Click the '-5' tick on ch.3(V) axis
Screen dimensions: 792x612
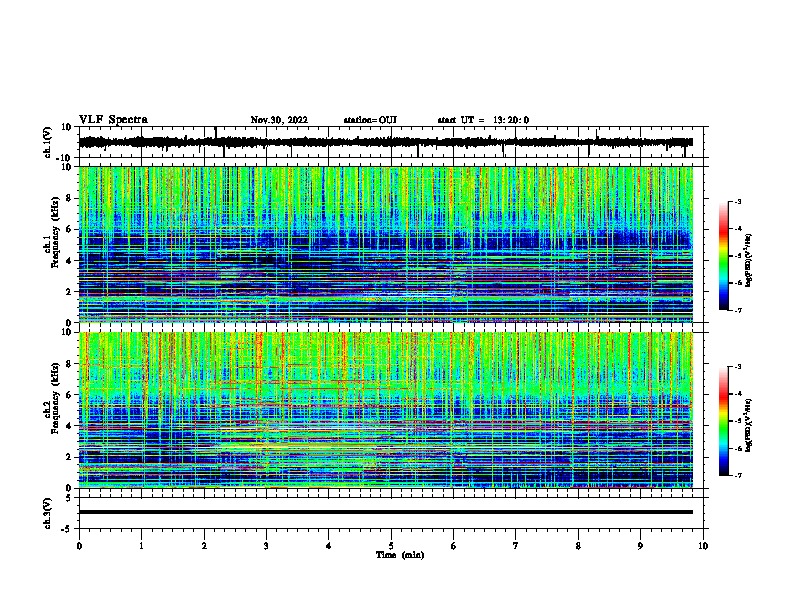(68, 529)
